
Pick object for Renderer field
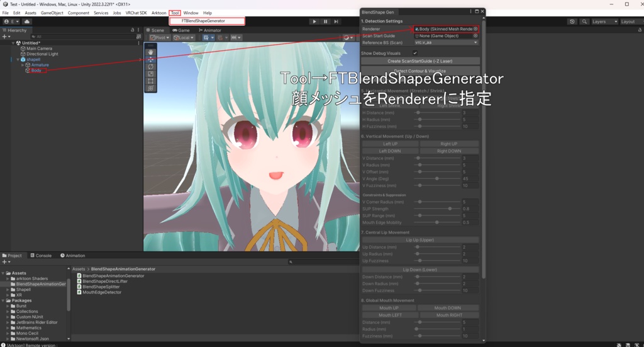(x=475, y=29)
